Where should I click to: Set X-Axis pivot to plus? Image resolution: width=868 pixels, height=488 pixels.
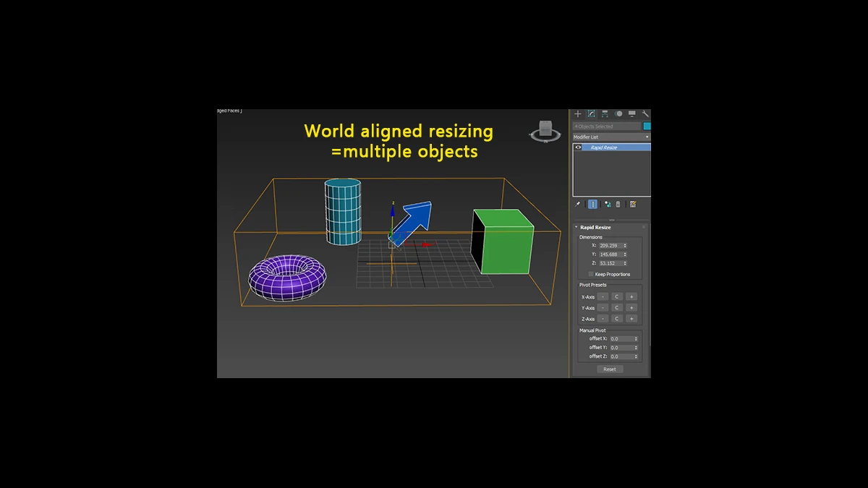[x=631, y=296]
